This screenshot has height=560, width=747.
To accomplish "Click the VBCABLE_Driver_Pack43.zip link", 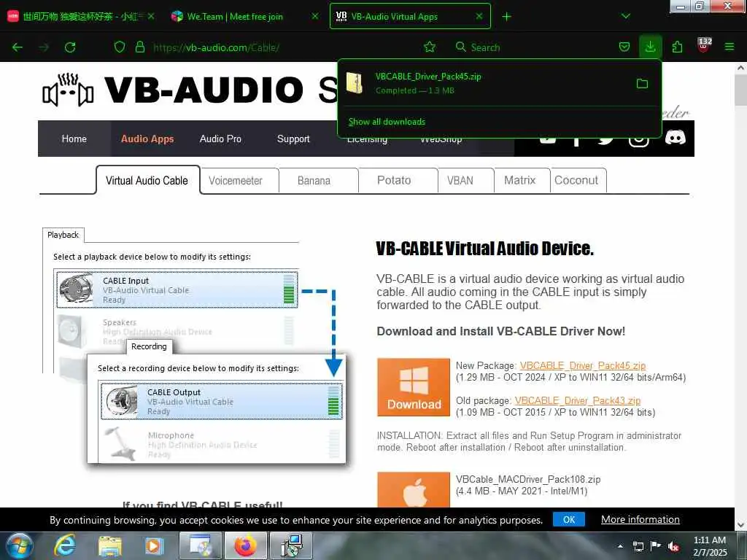I will tap(578, 400).
